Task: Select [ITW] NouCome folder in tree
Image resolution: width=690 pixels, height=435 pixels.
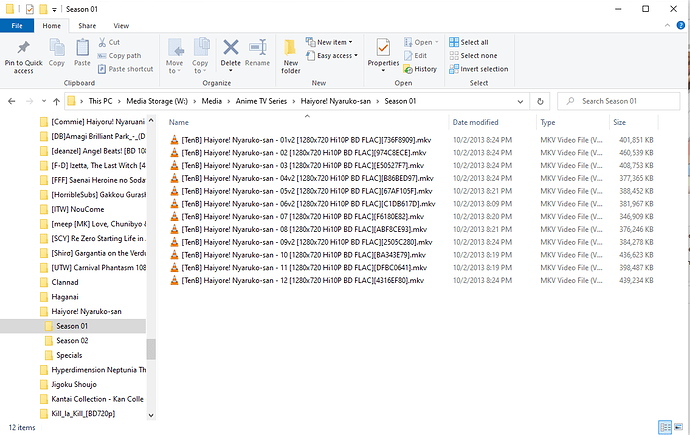Action: pos(78,209)
